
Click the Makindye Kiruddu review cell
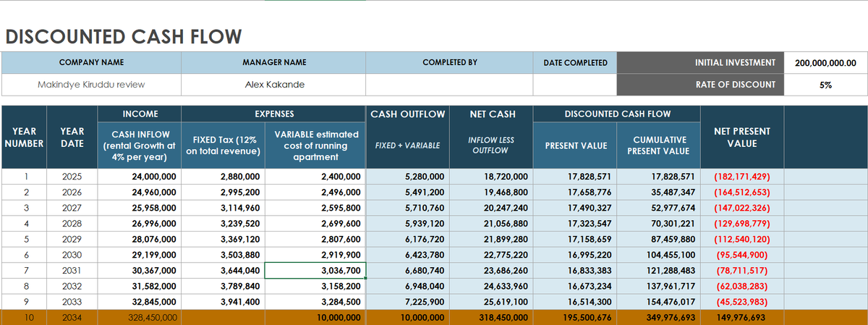pyautogui.click(x=91, y=85)
